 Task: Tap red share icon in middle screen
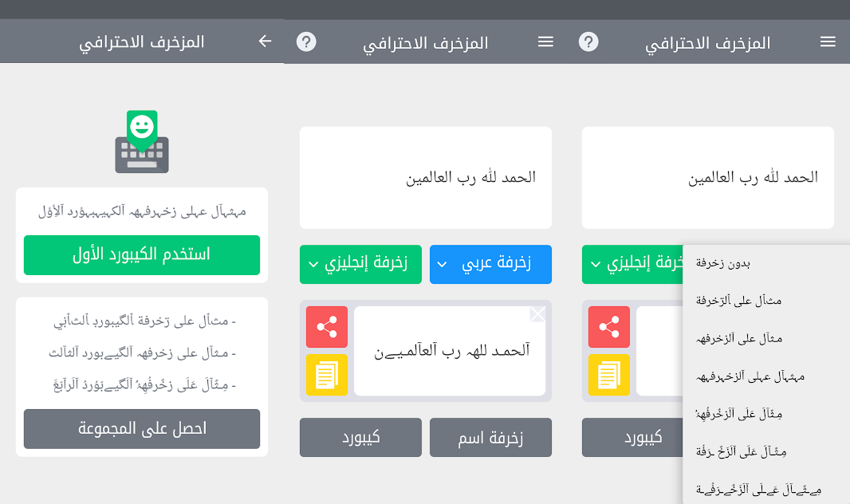pos(327,327)
